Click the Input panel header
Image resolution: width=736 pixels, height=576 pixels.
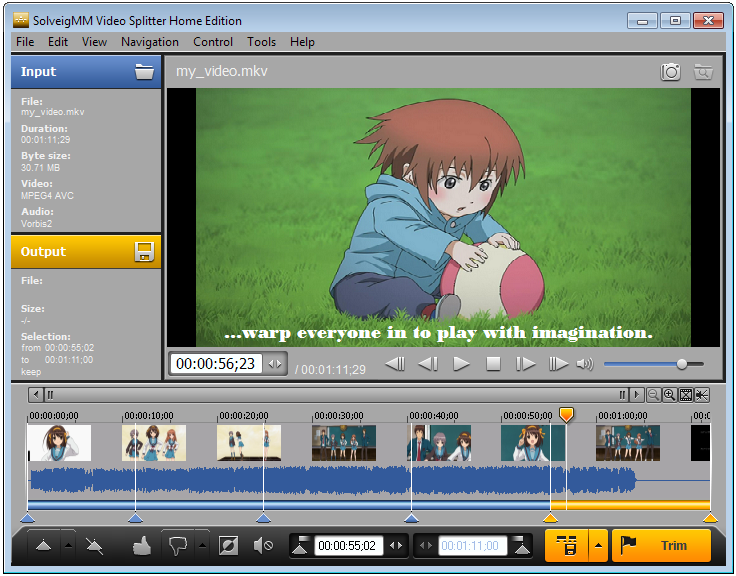click(x=86, y=72)
